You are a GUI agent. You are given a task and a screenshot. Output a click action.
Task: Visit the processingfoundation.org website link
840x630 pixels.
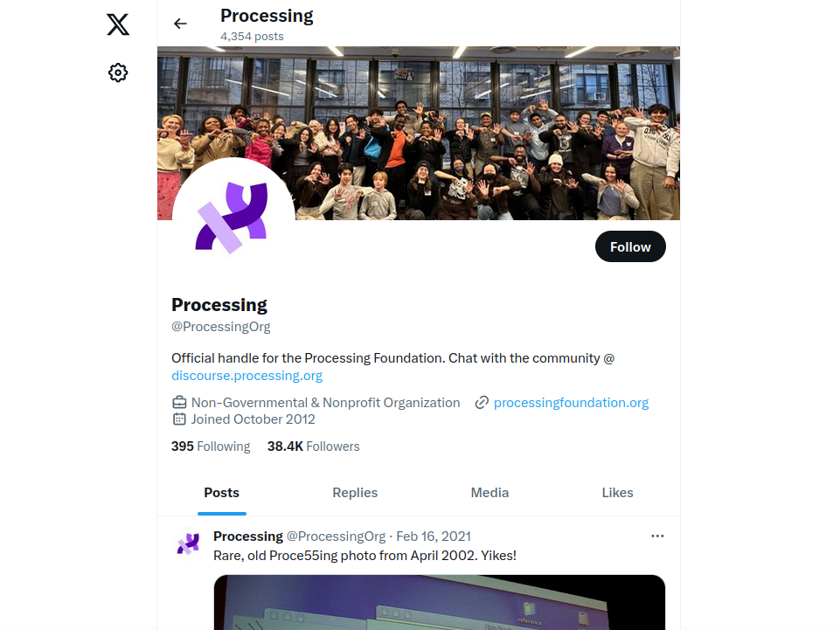click(x=571, y=402)
